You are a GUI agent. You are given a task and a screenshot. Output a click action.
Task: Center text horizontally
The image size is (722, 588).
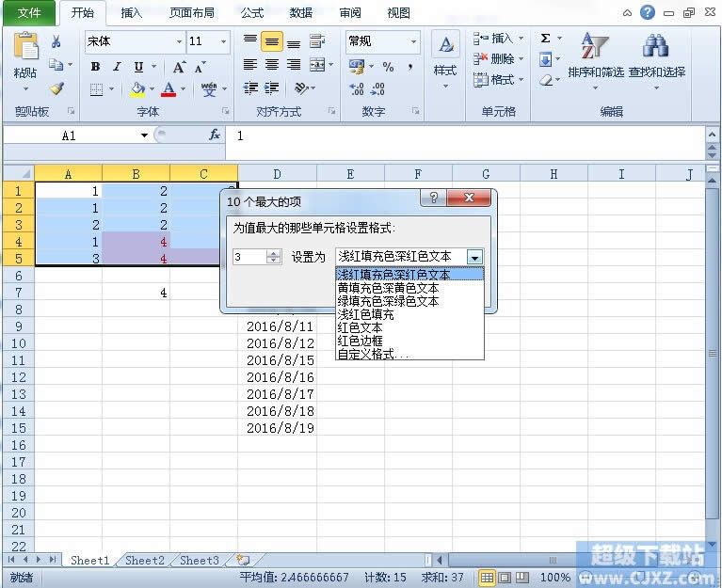click(x=272, y=64)
